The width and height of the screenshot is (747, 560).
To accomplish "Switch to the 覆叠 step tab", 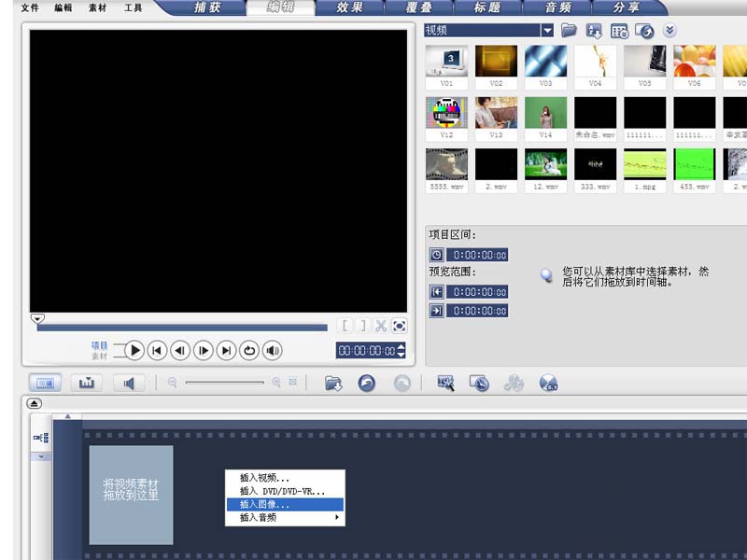I will pyautogui.click(x=418, y=7).
